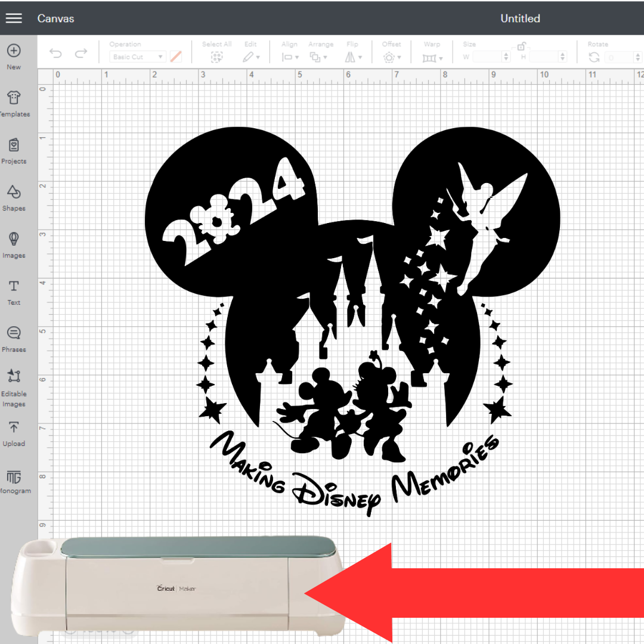This screenshot has width=644, height=644.
Task: Expand the Arrange dropdown arrow
Action: click(326, 57)
